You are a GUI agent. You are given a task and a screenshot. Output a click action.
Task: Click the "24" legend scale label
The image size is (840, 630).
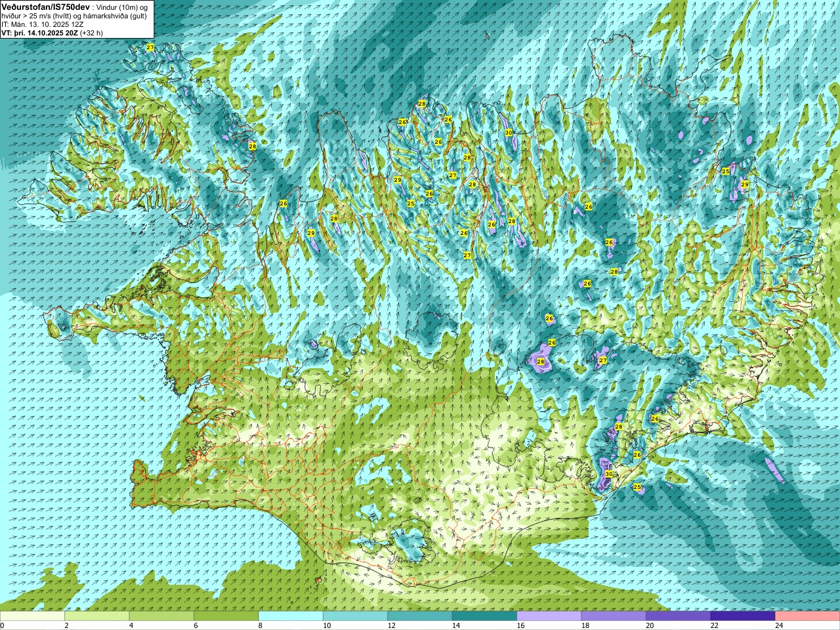(779, 625)
